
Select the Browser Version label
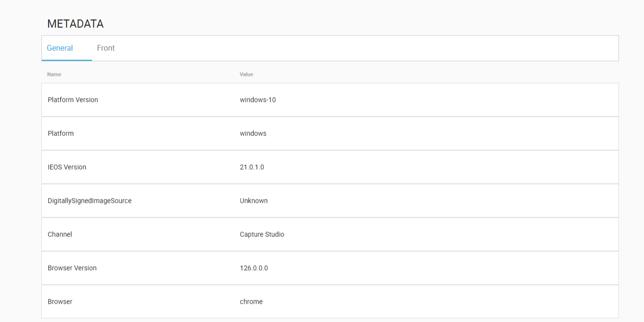coord(72,268)
